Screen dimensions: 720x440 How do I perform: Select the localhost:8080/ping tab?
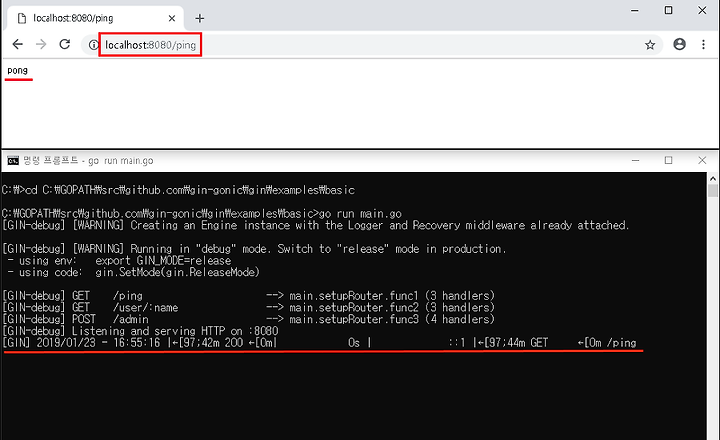coord(96,18)
